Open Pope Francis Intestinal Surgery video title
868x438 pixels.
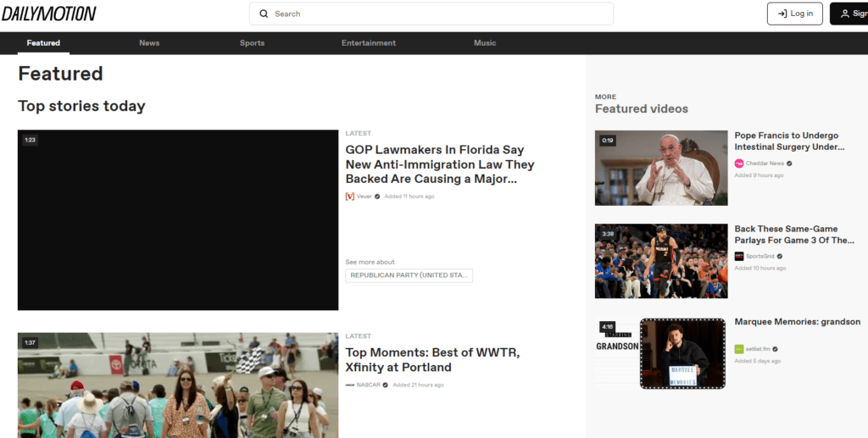[789, 141]
